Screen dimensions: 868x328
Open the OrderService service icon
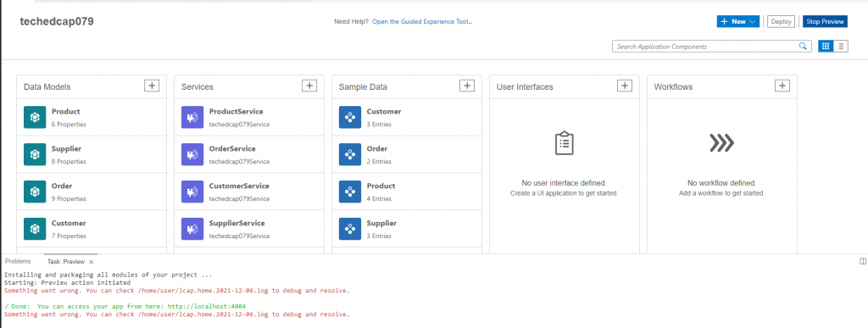pyautogui.click(x=192, y=154)
